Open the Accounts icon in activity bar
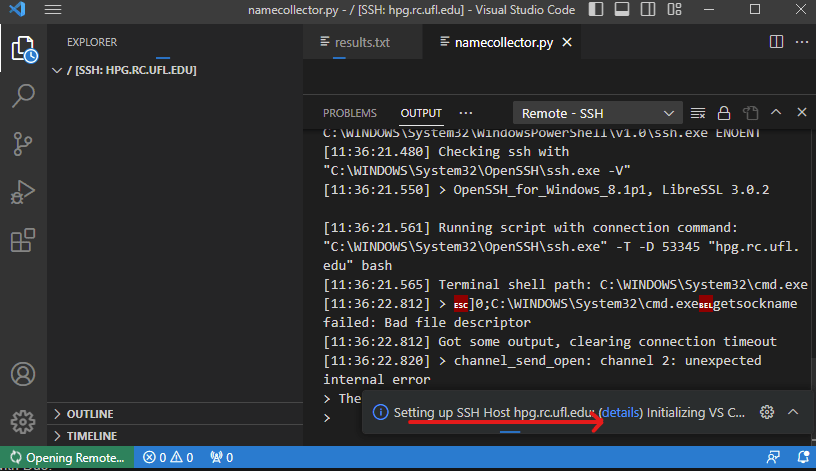Image resolution: width=816 pixels, height=471 pixels. 23,374
